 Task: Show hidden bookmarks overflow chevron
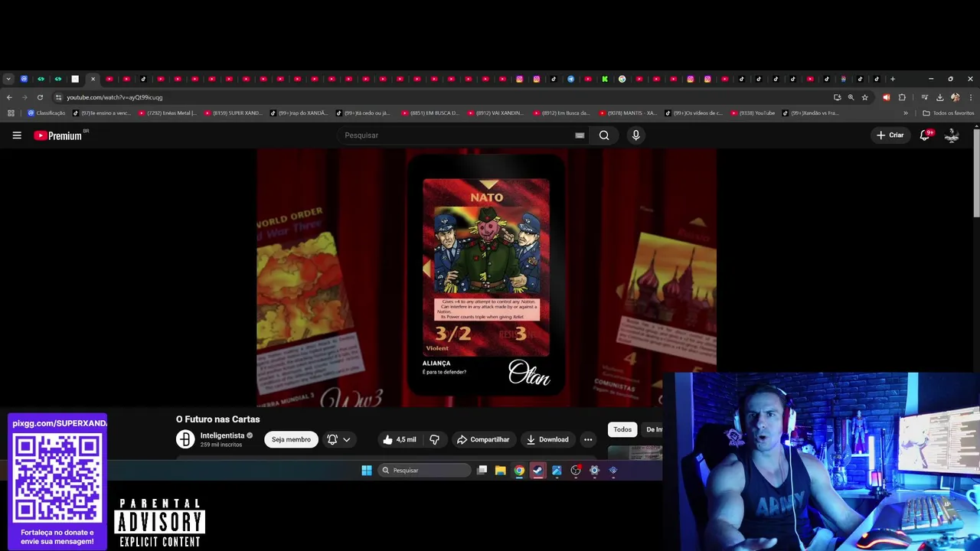pyautogui.click(x=906, y=113)
